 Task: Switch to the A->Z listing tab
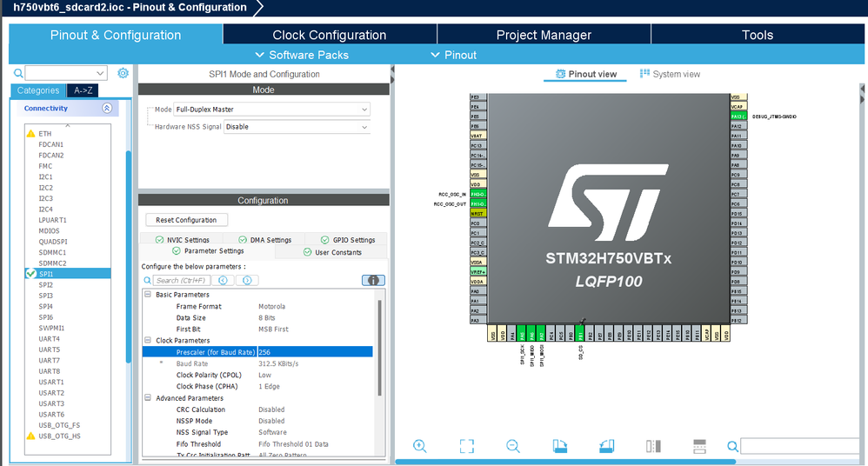pos(83,90)
